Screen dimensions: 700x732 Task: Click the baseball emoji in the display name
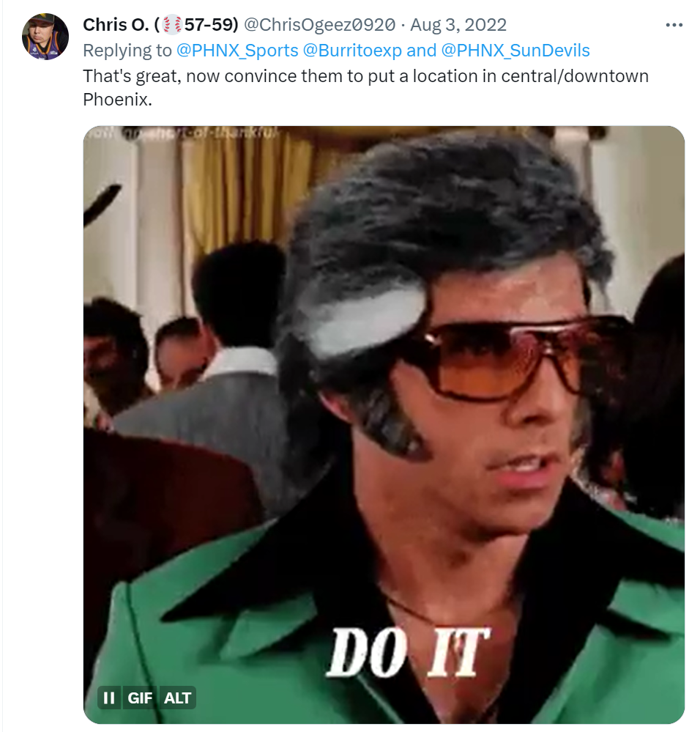172,25
